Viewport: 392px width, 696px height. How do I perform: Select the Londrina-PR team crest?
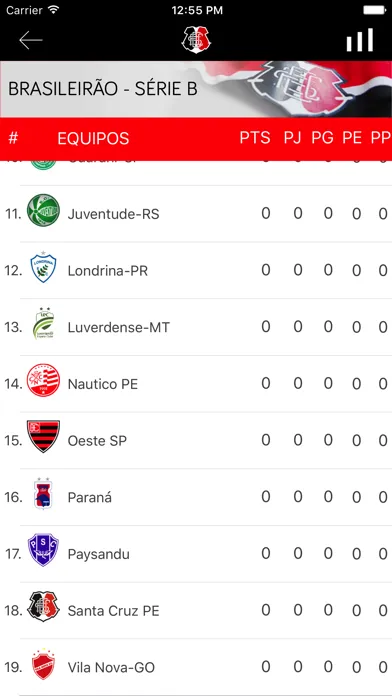(43, 267)
